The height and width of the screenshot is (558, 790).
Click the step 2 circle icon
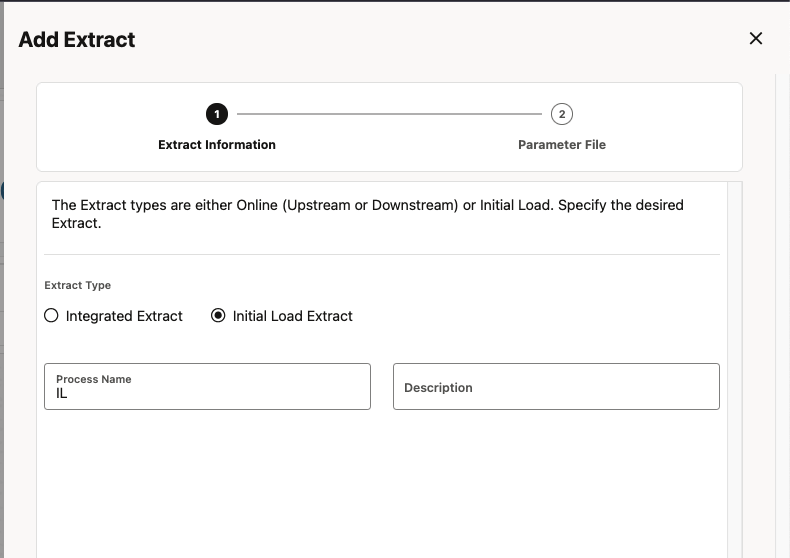tap(562, 114)
